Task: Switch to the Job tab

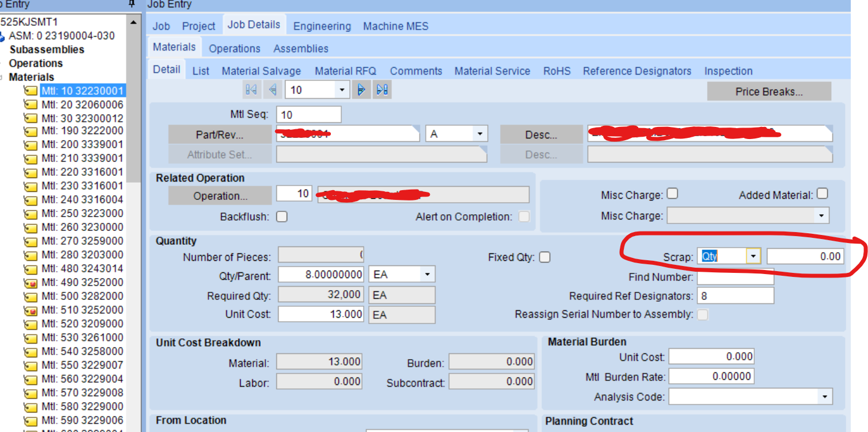Action: coord(161,26)
